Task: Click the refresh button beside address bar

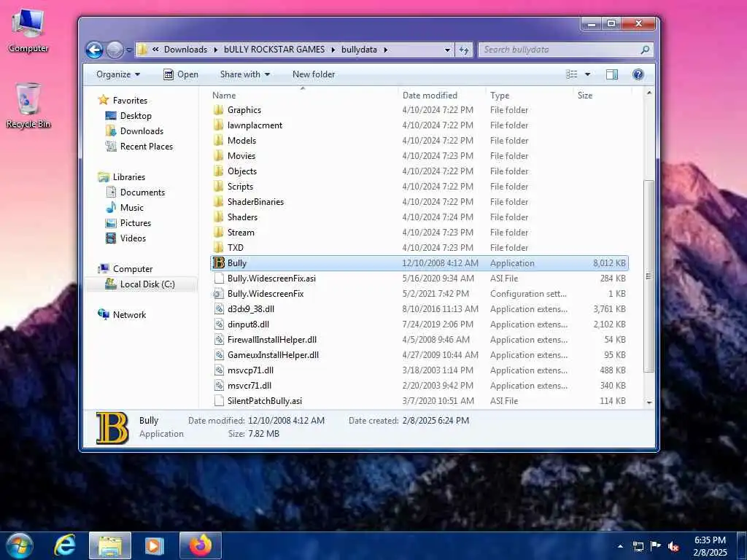Action: coord(464,50)
